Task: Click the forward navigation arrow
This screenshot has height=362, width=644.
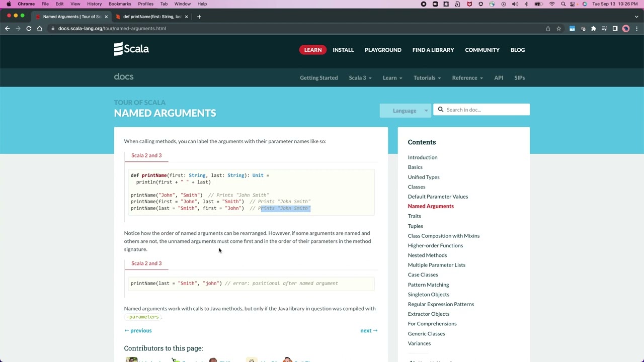Action: 18,29
